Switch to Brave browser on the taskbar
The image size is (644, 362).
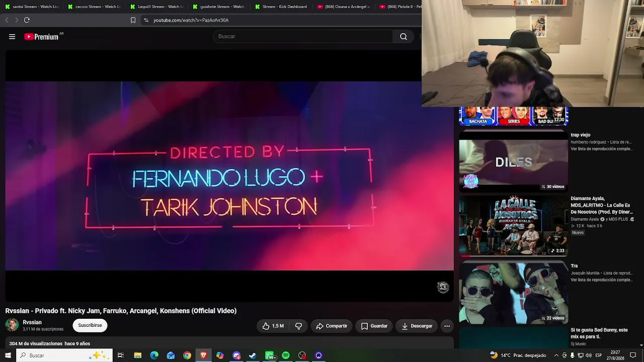(x=203, y=355)
